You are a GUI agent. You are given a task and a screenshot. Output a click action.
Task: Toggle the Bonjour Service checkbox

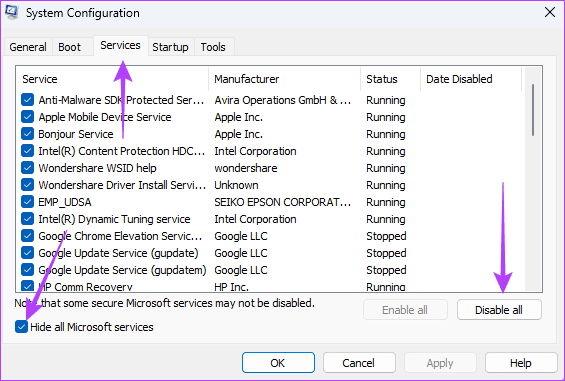(x=27, y=134)
